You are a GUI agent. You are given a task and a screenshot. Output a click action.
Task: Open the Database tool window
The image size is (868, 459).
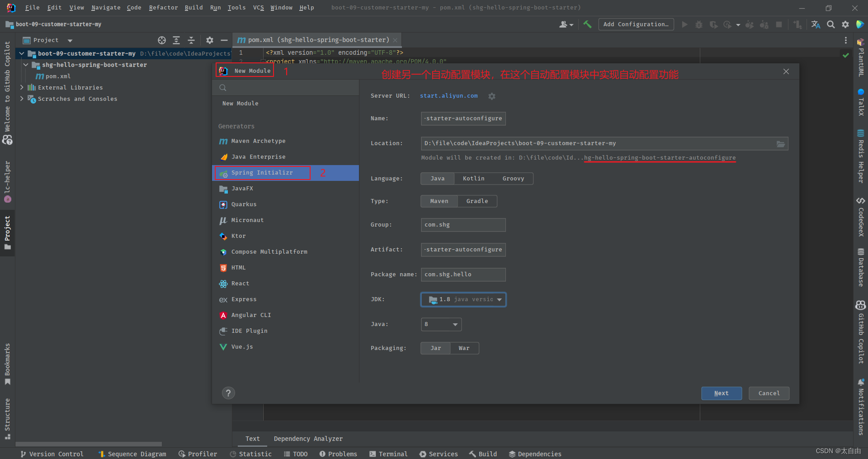(x=861, y=267)
